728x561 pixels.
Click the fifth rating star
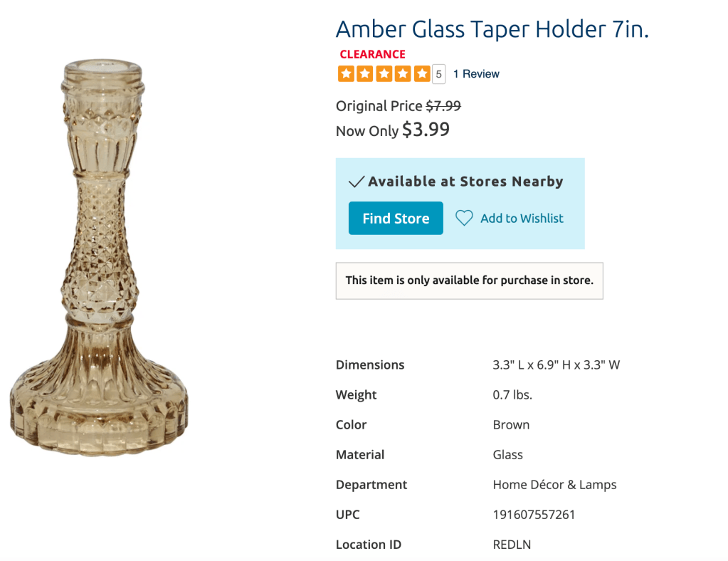[x=421, y=73]
